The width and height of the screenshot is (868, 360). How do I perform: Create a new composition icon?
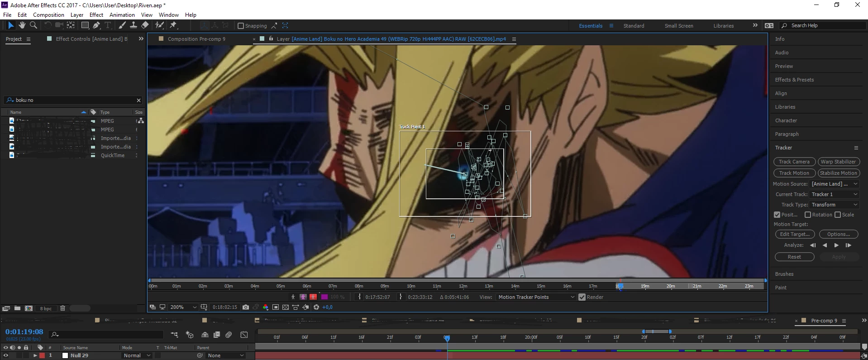pos(29,308)
